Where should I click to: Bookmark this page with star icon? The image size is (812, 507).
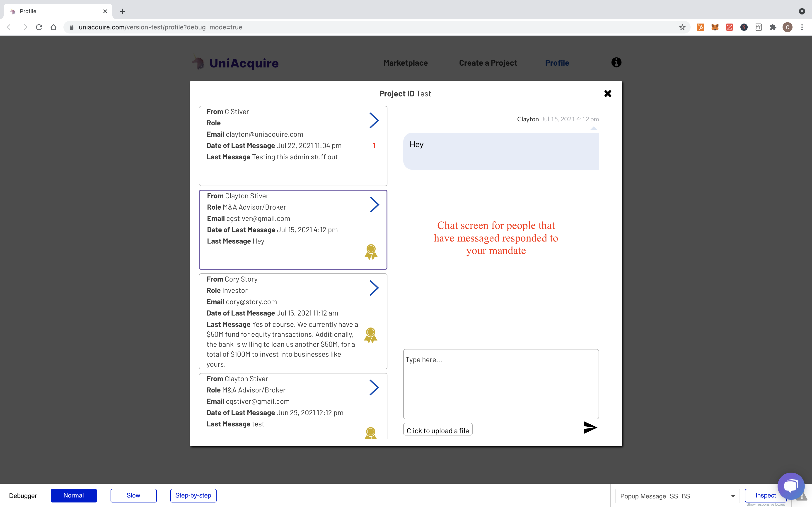click(x=682, y=27)
